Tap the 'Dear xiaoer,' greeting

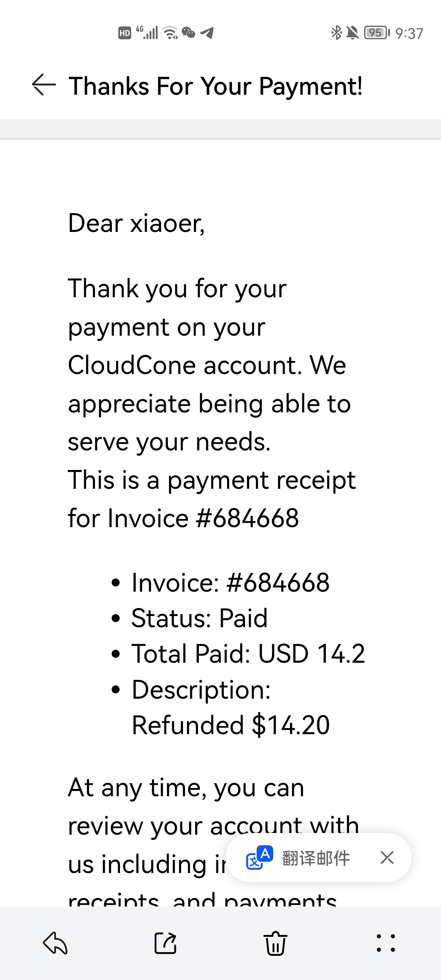pos(136,223)
